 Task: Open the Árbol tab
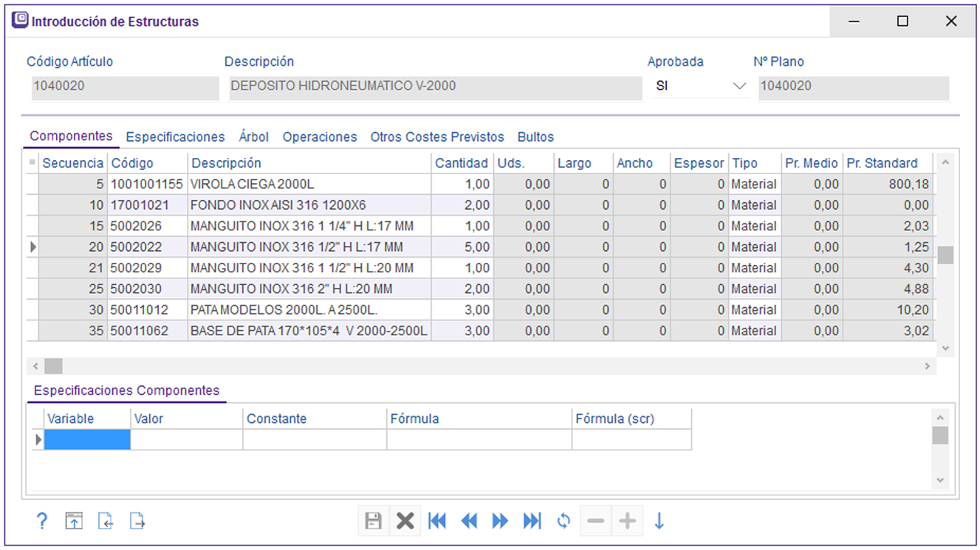pos(253,137)
